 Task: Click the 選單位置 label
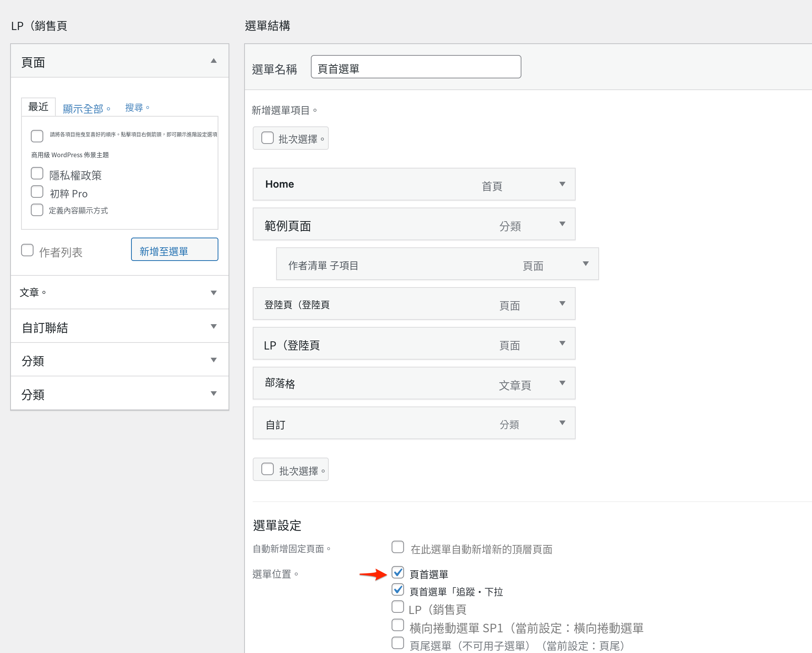click(275, 574)
